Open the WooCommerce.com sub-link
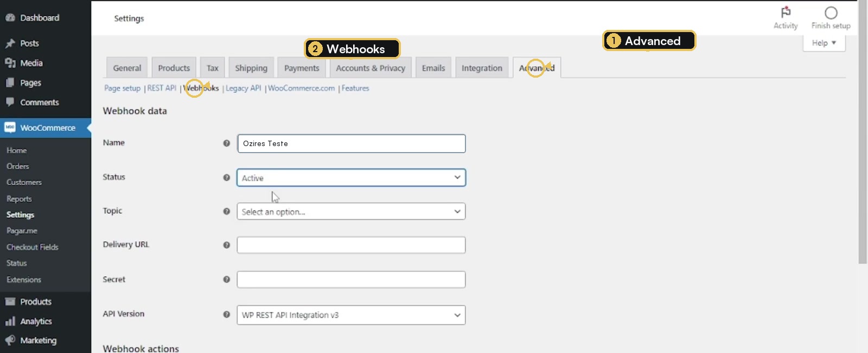 tap(301, 88)
